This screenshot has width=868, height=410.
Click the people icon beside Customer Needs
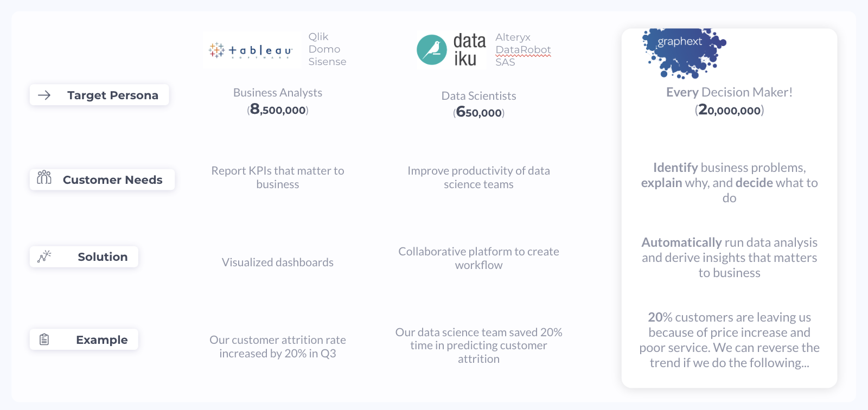(44, 177)
